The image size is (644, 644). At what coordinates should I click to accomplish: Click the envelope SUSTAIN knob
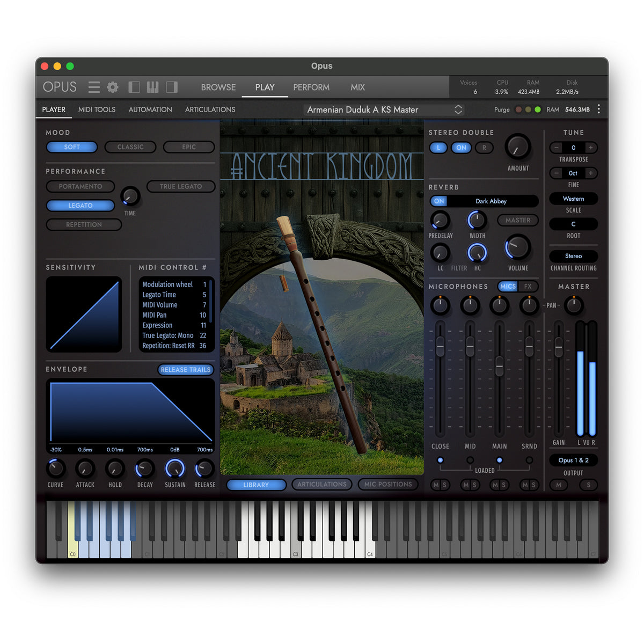[x=175, y=469]
